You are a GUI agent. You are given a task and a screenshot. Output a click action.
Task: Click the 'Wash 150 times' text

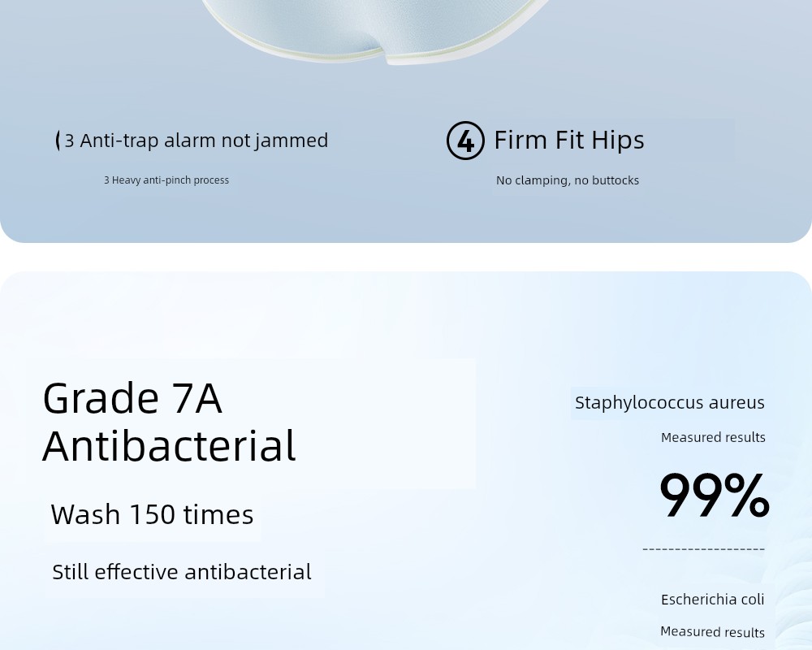[x=153, y=514]
